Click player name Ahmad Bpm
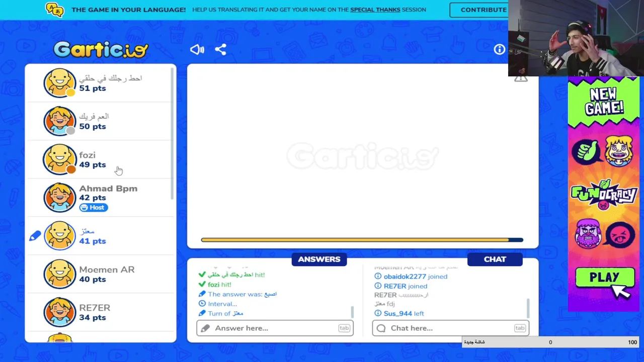Screen dimensions: 644x362 click(108, 189)
